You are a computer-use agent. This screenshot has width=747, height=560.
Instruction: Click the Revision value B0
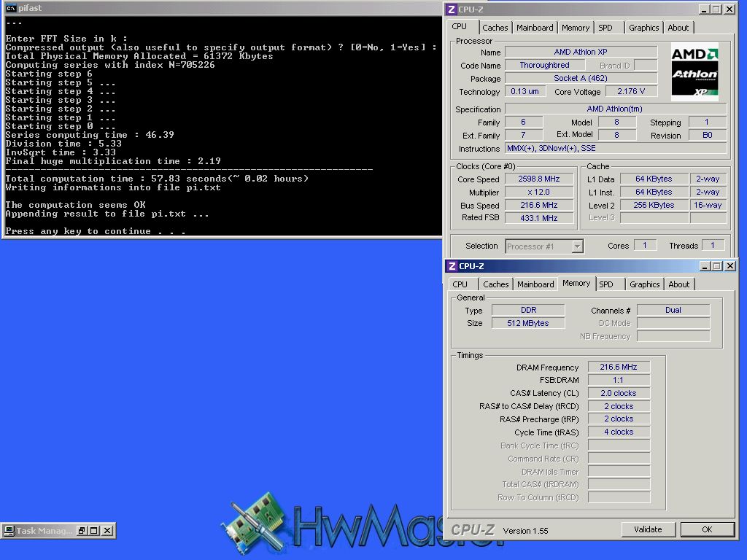708,135
